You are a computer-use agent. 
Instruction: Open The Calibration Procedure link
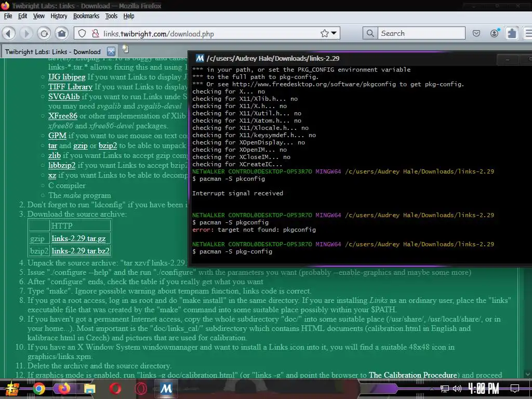[x=413, y=375]
